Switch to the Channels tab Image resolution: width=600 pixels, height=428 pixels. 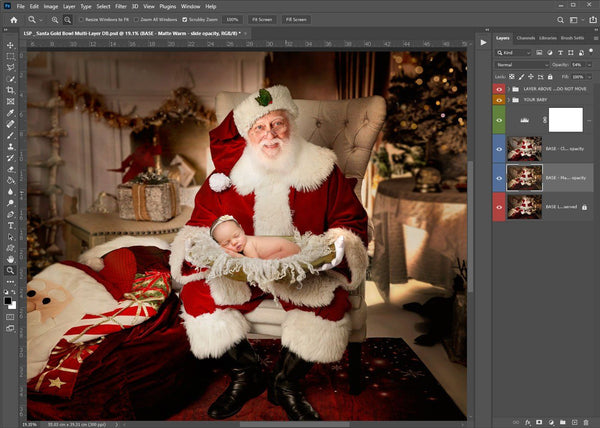pyautogui.click(x=528, y=38)
